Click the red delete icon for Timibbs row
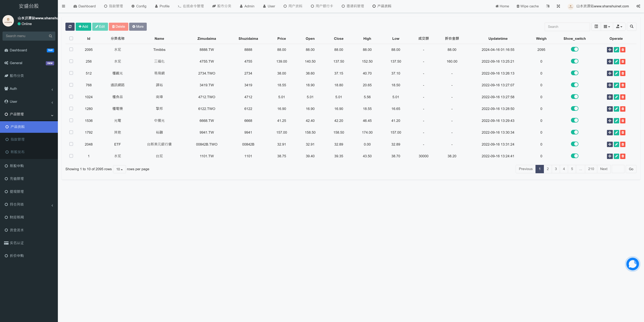644x322 pixels. (623, 50)
